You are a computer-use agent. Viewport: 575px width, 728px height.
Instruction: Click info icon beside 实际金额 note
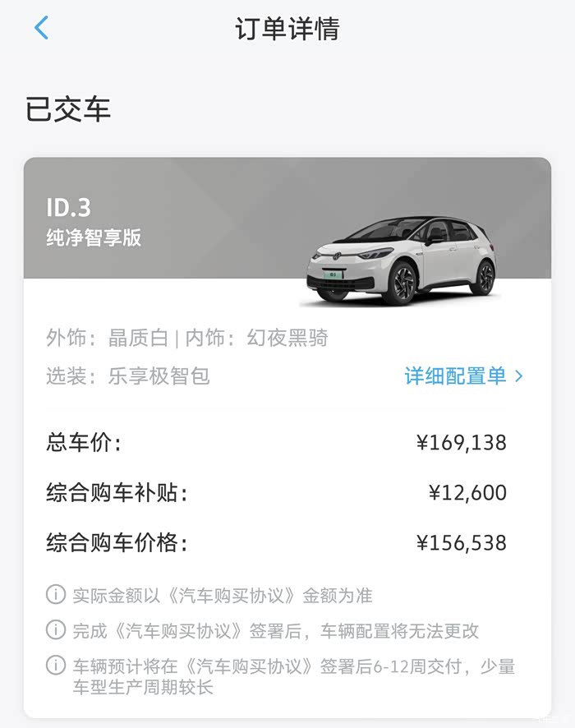click(x=56, y=594)
